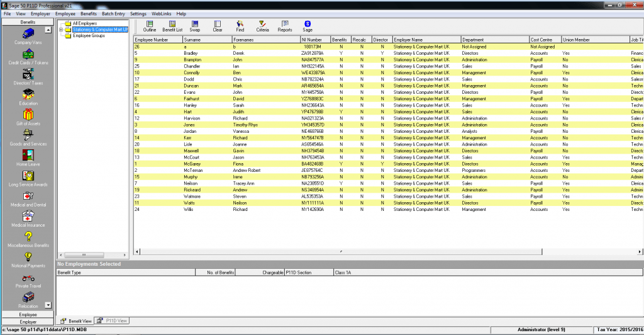This screenshot has height=335, width=644.
Task: Click Tax Year 2015/2016 status entry
Action: (x=619, y=330)
